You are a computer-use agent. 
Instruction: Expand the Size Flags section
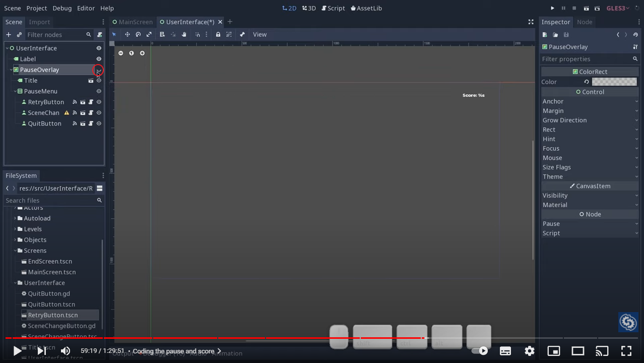[x=590, y=167]
